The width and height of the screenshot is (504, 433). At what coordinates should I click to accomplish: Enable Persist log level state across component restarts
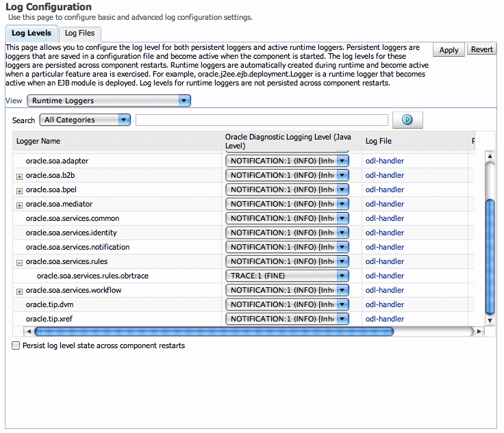pyautogui.click(x=16, y=345)
